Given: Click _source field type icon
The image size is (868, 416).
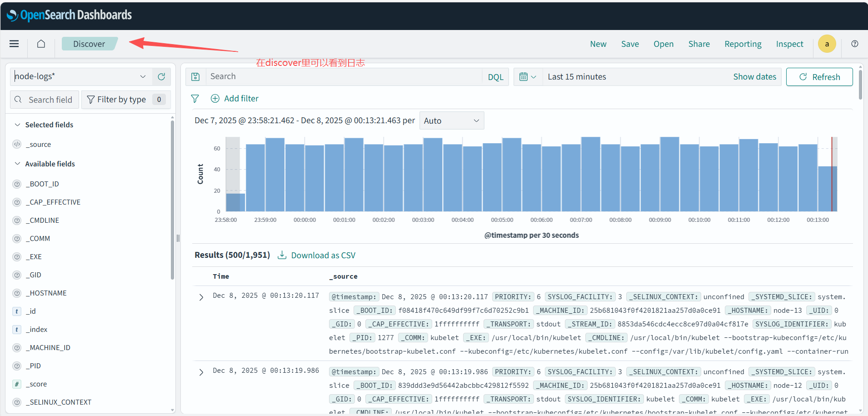Looking at the screenshot, I should pos(17,144).
